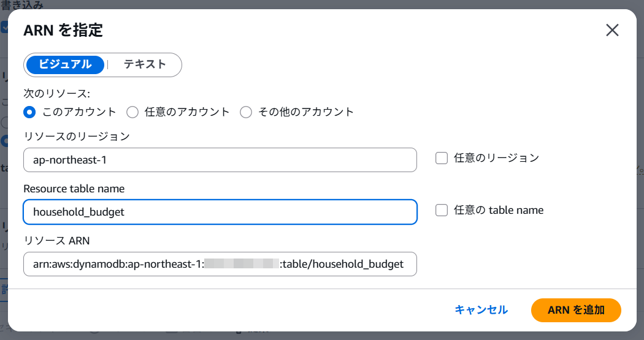Close the ARN を指定 dialog
The height and width of the screenshot is (340, 644).
pos(612,31)
